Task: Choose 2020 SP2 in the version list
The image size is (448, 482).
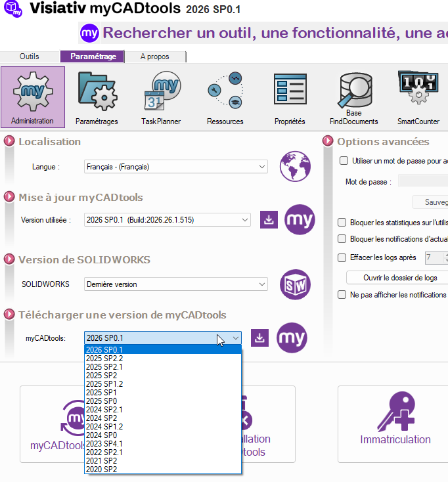Action: coord(101,469)
